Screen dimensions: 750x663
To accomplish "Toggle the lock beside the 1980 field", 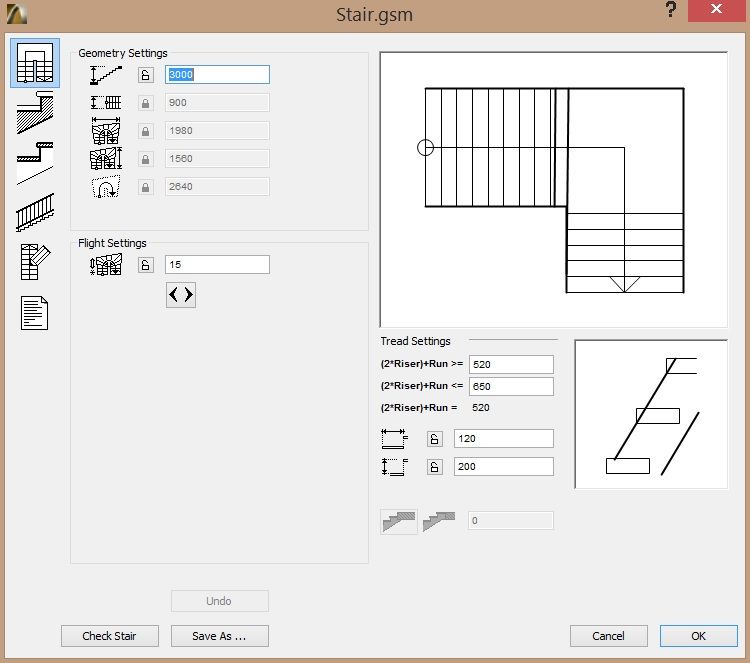I will coord(146,131).
